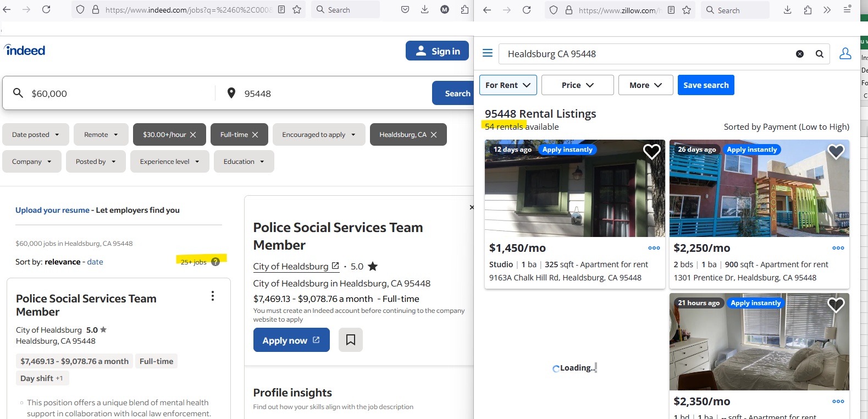This screenshot has width=868, height=419.
Task: Open job card three-dot menu
Action: coord(213,296)
